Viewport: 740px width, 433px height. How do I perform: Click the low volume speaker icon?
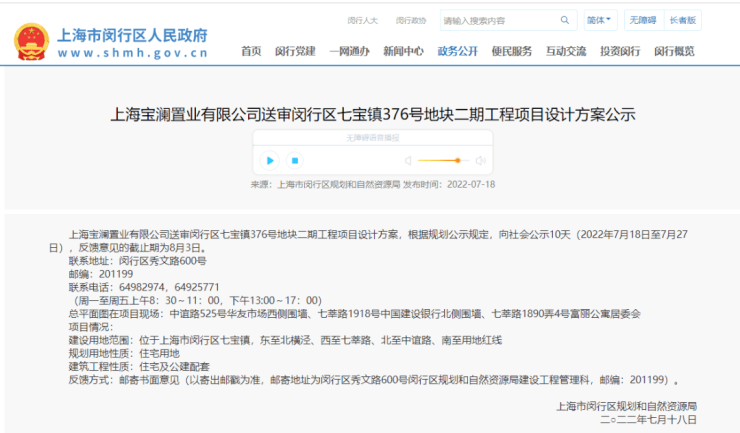coord(407,160)
